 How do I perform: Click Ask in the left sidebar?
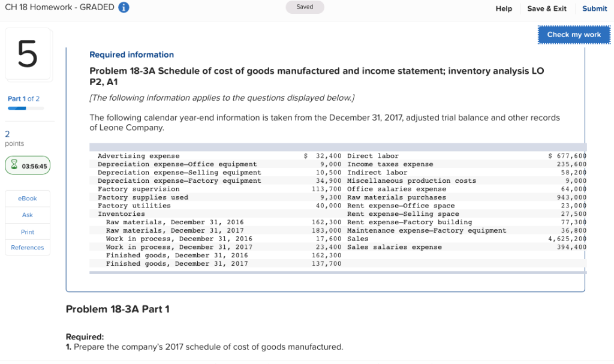(27, 215)
